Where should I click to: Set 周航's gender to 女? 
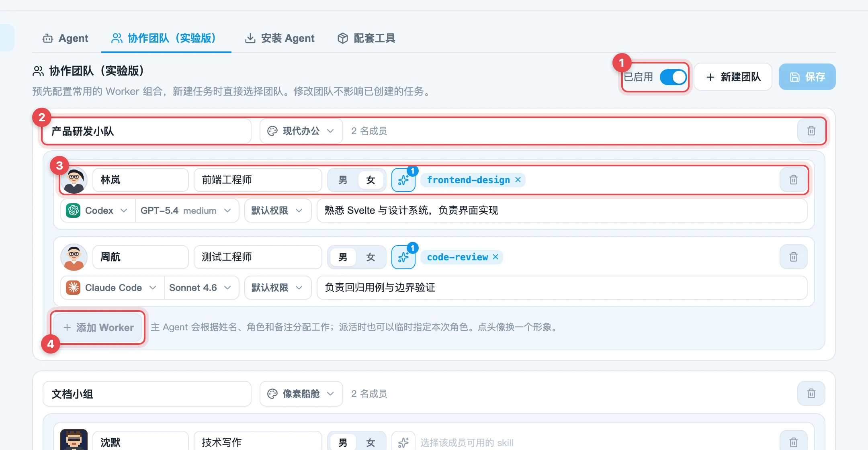(x=370, y=257)
